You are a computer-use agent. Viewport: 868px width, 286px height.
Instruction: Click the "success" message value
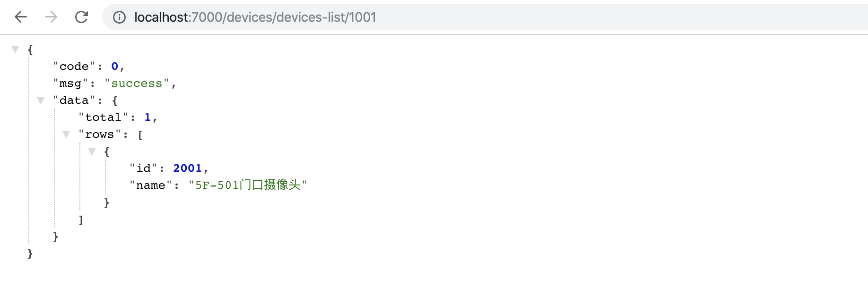pyautogui.click(x=137, y=84)
